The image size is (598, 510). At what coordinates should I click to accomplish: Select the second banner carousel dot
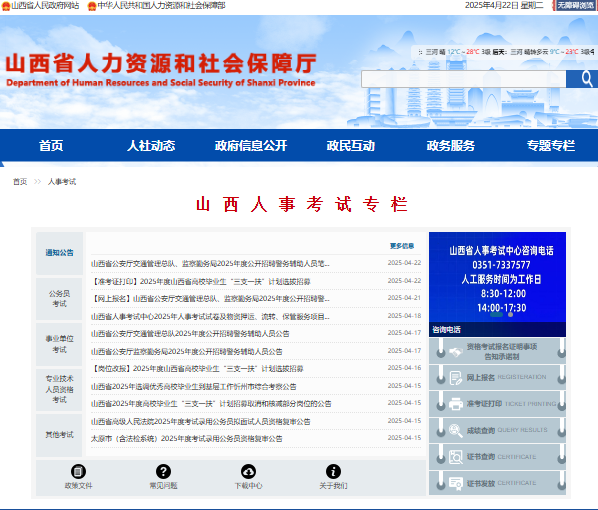510,315
